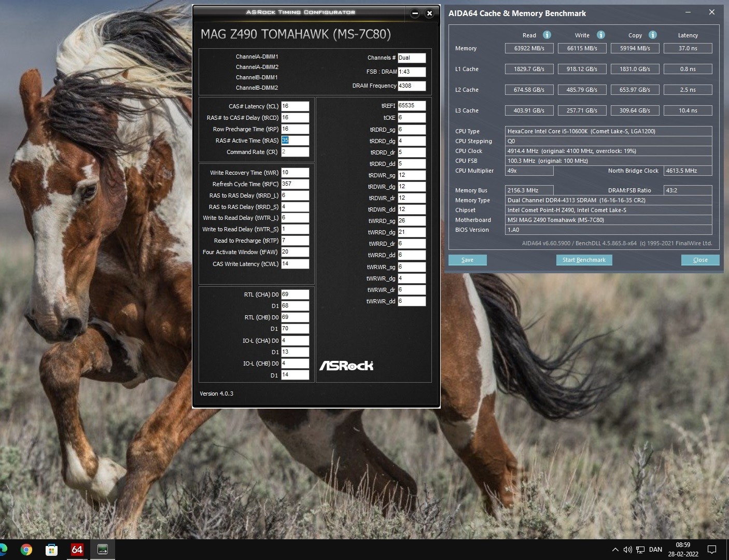Click the DAN input language indicator

(655, 550)
